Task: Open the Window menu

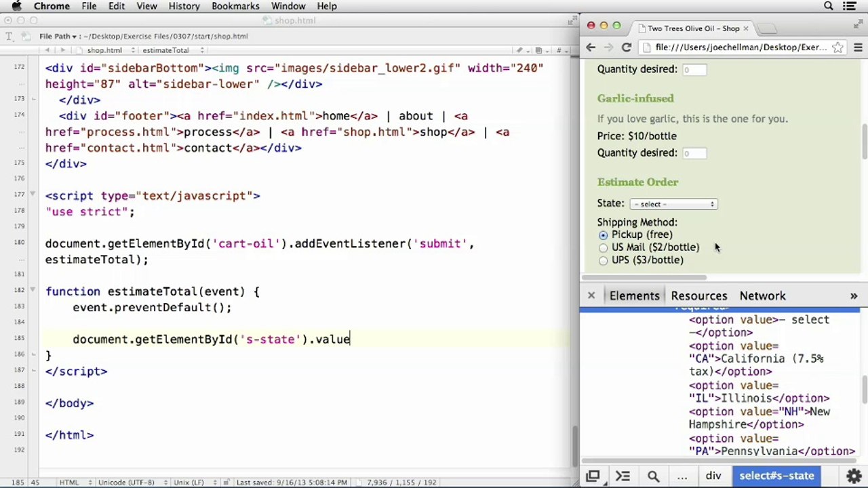Action: tap(288, 6)
